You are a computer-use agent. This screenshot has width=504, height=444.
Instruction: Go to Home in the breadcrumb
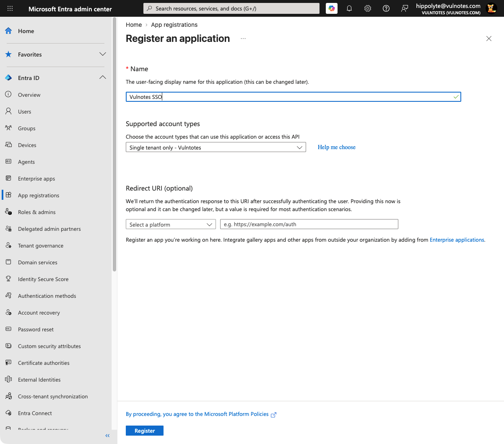tap(134, 25)
